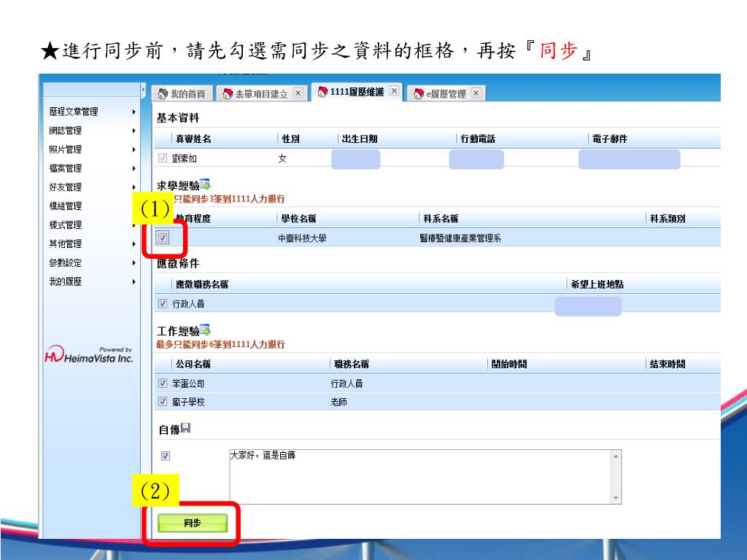The height and width of the screenshot is (560, 747).
Task: Select the 1111履歷維護 tab
Action: (x=357, y=92)
